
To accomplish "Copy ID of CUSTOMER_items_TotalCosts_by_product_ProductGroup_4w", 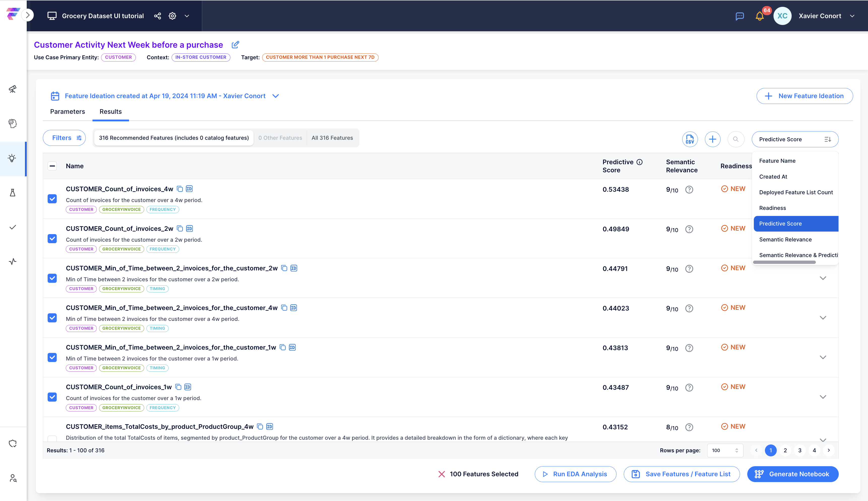I will tap(269, 427).
